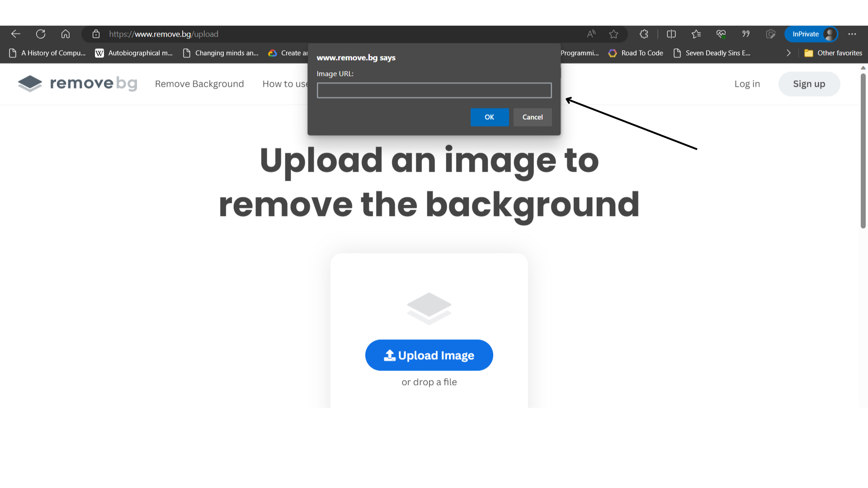
Task: Click the Upload Image button
Action: (x=429, y=355)
